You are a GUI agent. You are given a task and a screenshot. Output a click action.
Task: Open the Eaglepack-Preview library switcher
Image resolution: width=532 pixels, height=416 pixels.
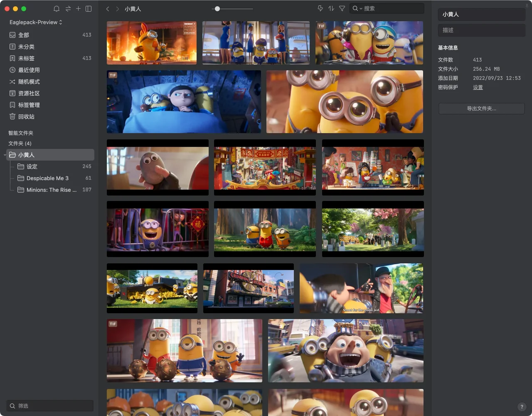(x=36, y=22)
